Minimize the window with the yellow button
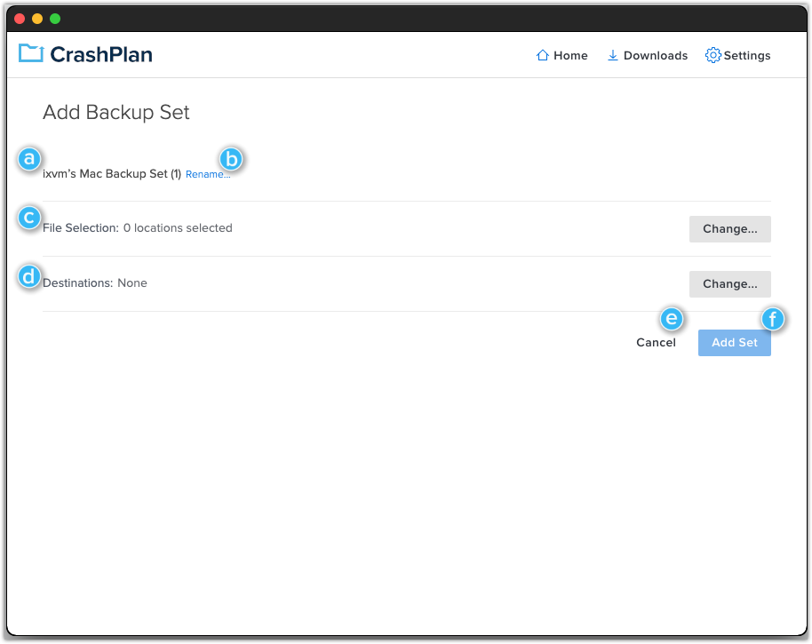The height and width of the screenshot is (644, 812). [37, 19]
